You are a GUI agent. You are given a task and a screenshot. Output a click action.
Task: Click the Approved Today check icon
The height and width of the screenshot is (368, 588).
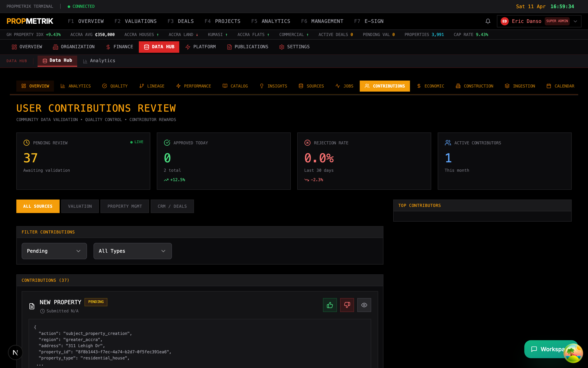click(167, 143)
